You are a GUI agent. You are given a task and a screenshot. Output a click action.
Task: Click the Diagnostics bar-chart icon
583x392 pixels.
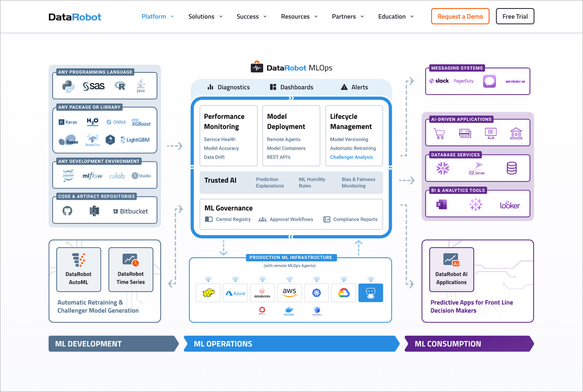click(211, 87)
